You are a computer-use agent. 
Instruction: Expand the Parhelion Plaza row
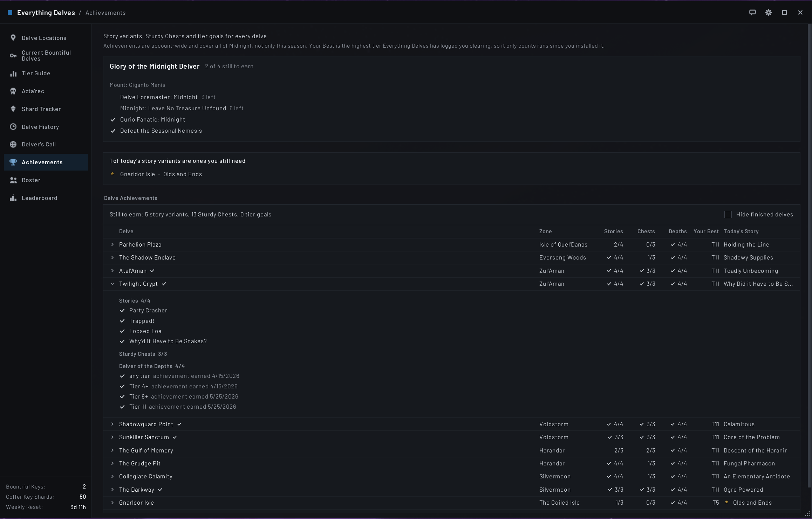point(112,244)
